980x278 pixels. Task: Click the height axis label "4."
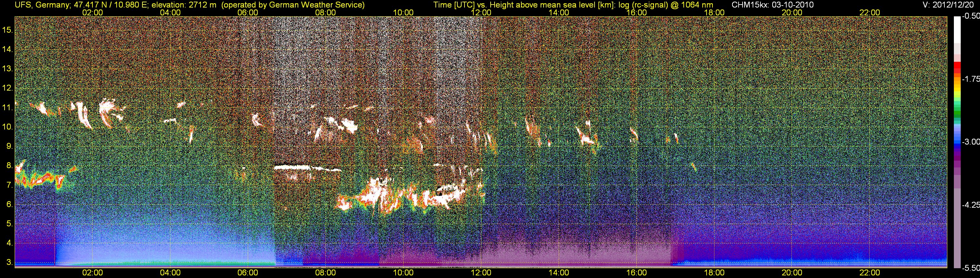[x=9, y=243]
